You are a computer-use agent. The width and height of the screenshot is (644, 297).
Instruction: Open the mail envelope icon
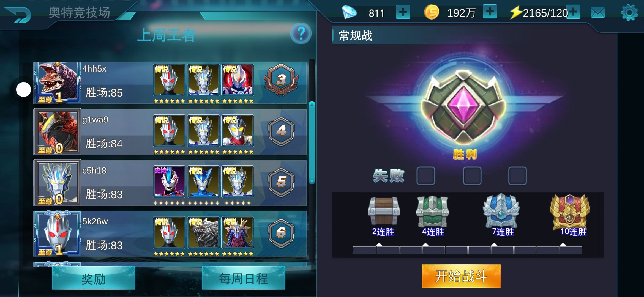598,13
